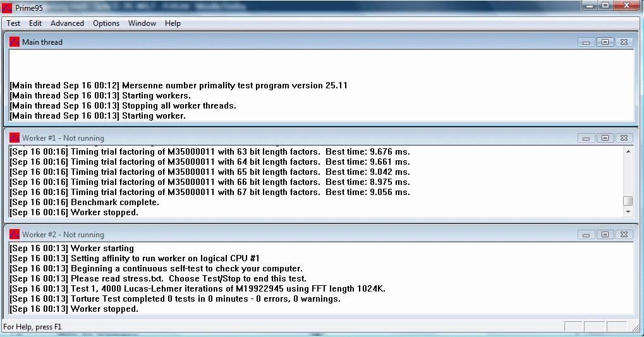This screenshot has width=644, height=337.
Task: Click the line with best time 9.042 ms
Action: 210,172
